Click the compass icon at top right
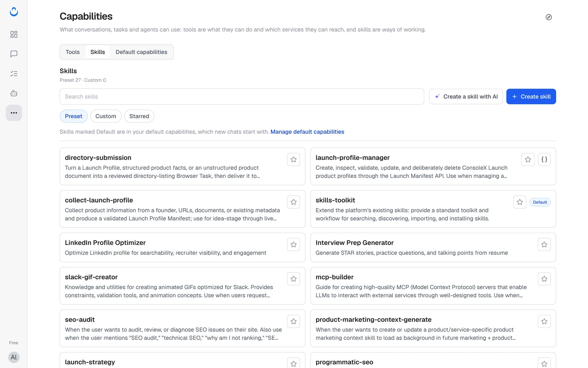 (x=549, y=17)
